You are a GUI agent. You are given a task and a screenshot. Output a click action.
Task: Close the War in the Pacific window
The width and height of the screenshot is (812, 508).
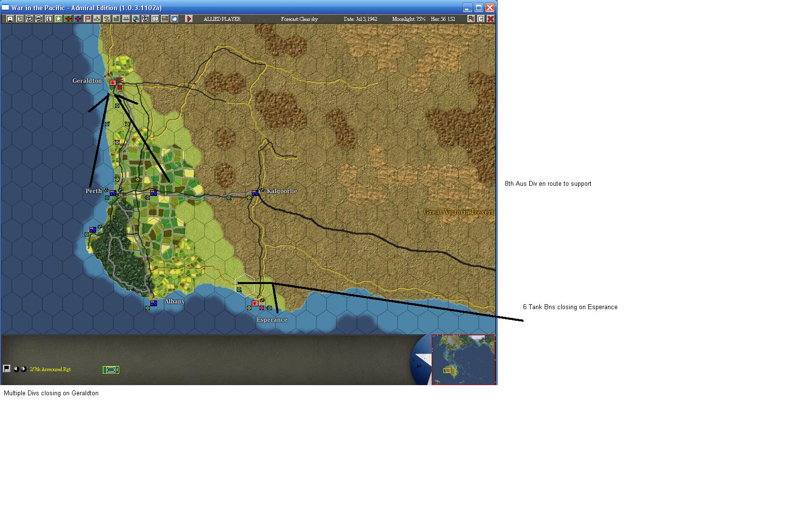click(490, 7)
